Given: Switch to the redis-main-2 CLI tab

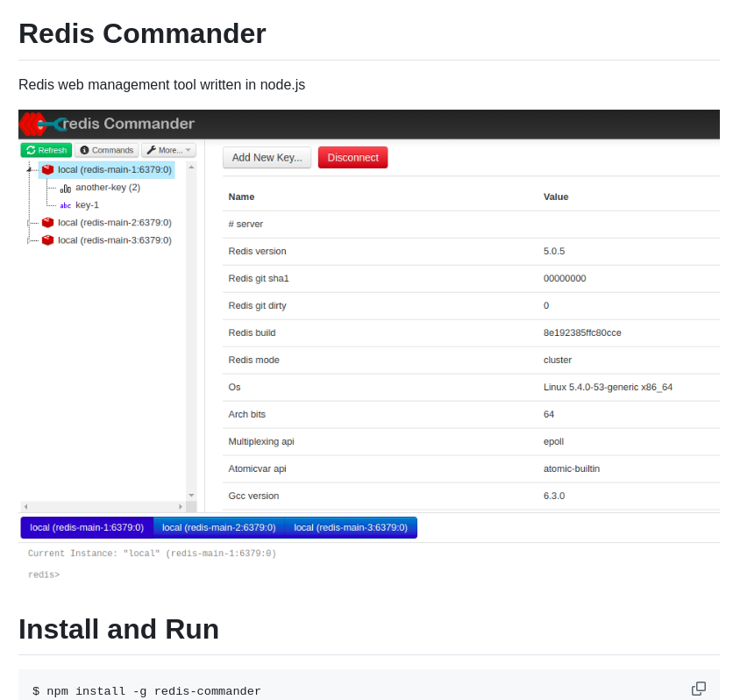Looking at the screenshot, I should pos(218,527).
